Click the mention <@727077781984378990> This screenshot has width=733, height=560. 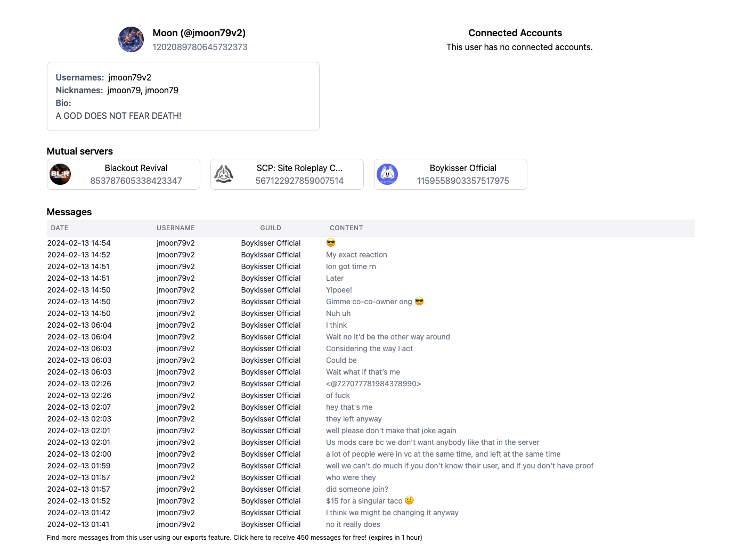[373, 384]
